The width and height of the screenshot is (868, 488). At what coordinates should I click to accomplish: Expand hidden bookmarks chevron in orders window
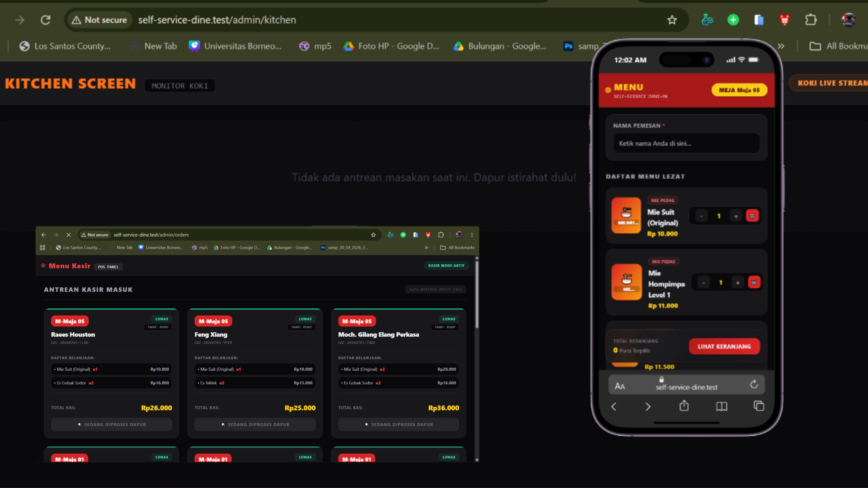[426, 248]
